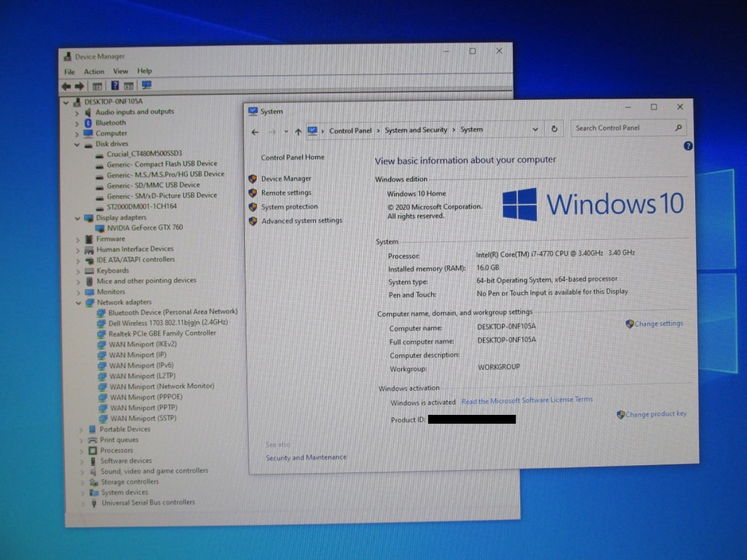Click the action pane toolbar icon
Screen dimensions: 747x560
tap(128, 86)
